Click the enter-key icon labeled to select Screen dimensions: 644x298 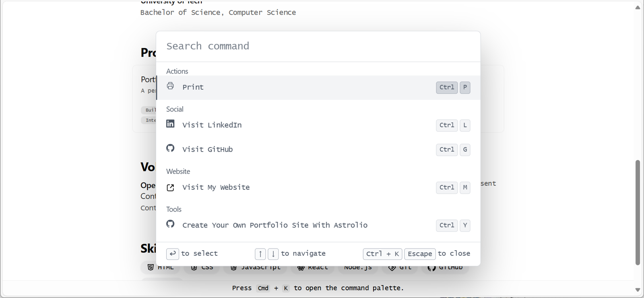173,254
